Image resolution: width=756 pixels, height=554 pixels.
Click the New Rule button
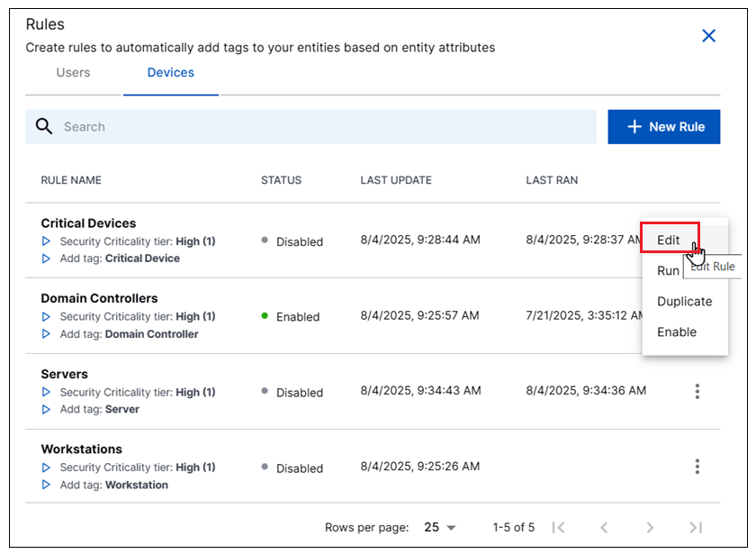pos(664,127)
